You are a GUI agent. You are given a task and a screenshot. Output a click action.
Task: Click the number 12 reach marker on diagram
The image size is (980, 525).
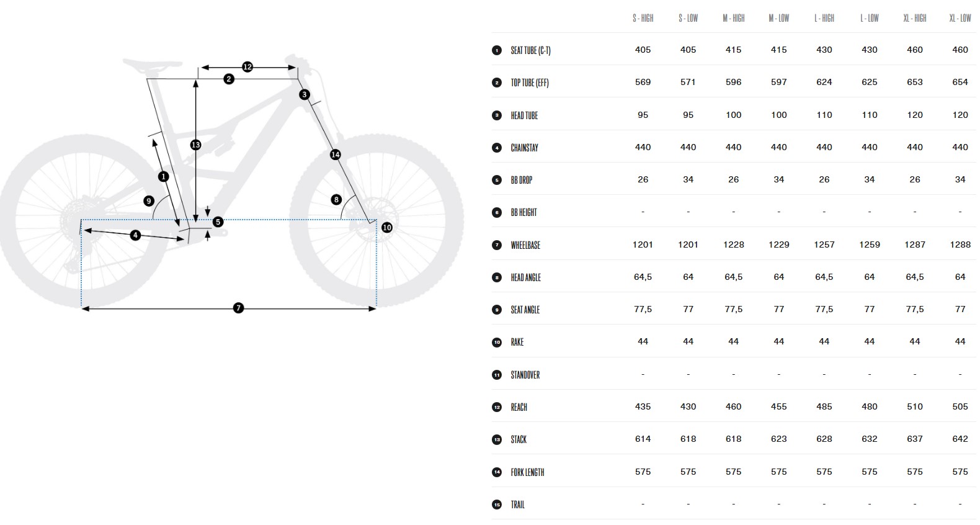point(247,67)
